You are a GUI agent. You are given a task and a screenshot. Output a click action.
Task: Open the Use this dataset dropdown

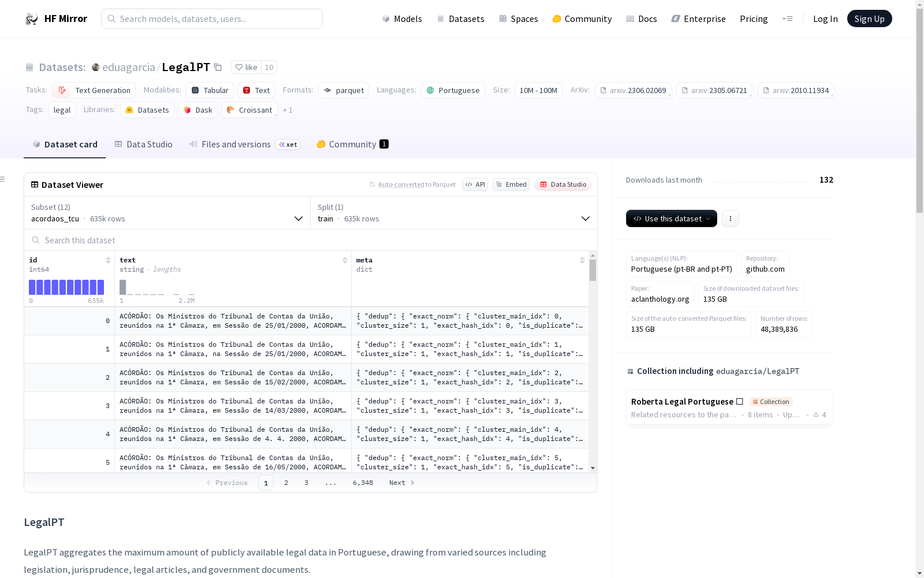pyautogui.click(x=672, y=218)
